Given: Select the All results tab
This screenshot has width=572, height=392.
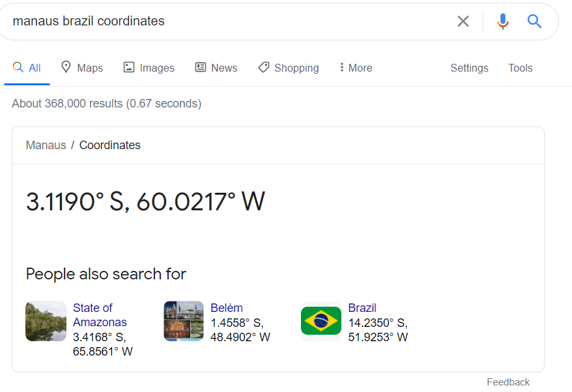Looking at the screenshot, I should coord(27,68).
